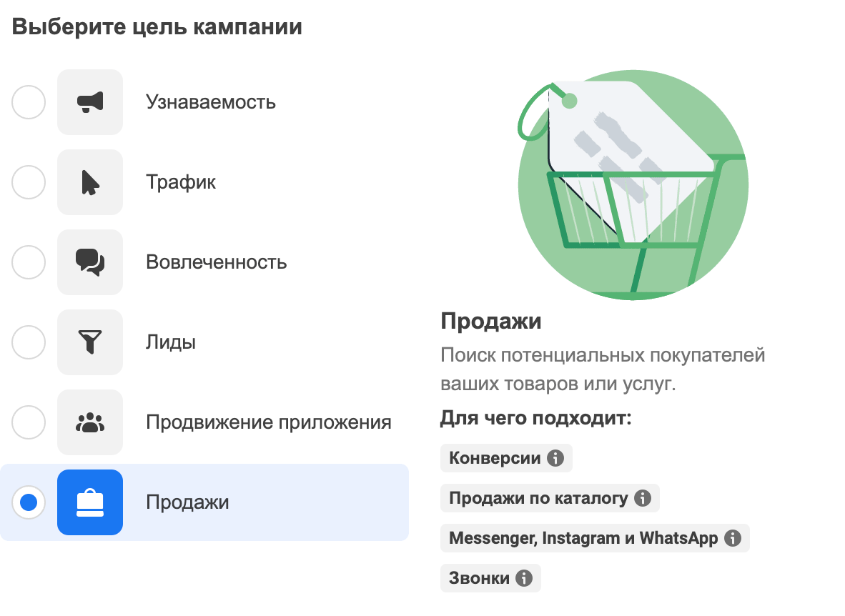Click the Конверсии tag label
This screenshot has width=845, height=616.
click(495, 458)
